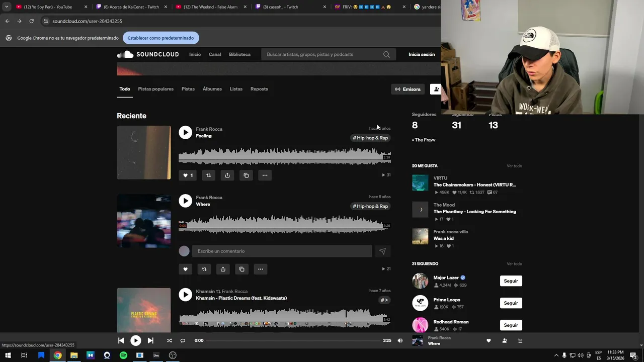Switch to Álbumes tab

[212, 89]
